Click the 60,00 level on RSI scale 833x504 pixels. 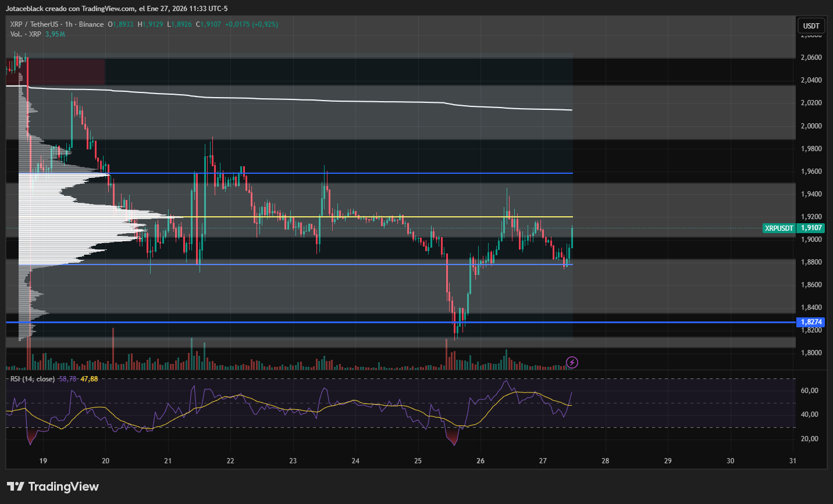(809, 391)
